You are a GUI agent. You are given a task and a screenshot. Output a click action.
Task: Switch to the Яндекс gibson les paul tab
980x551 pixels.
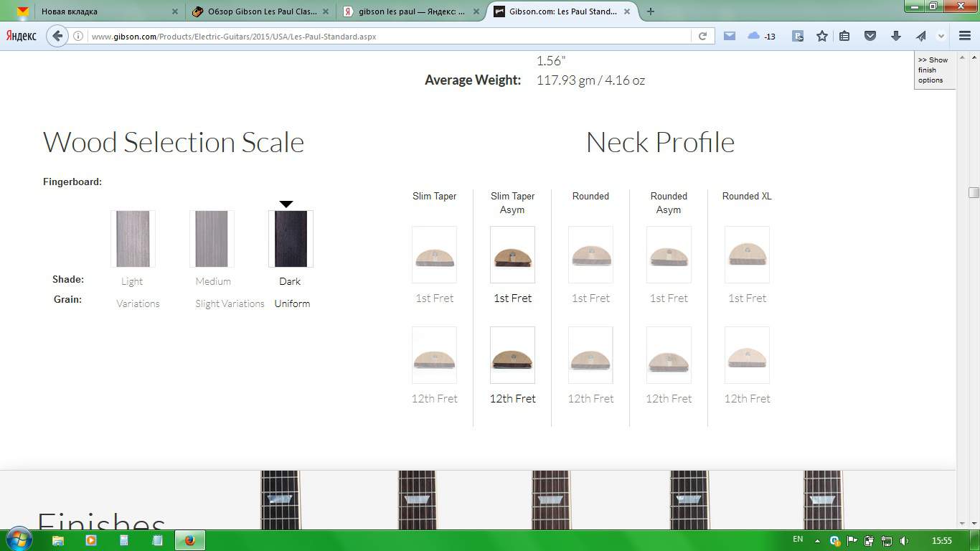[411, 11]
